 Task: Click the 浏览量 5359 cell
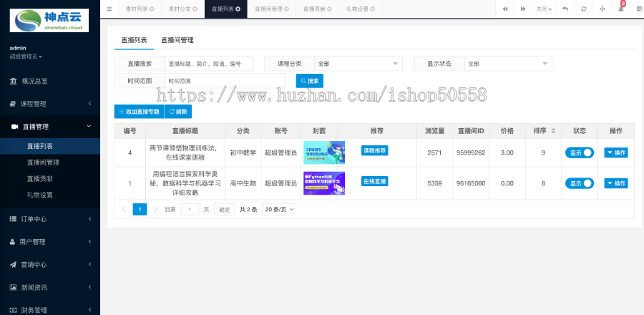pyautogui.click(x=434, y=183)
